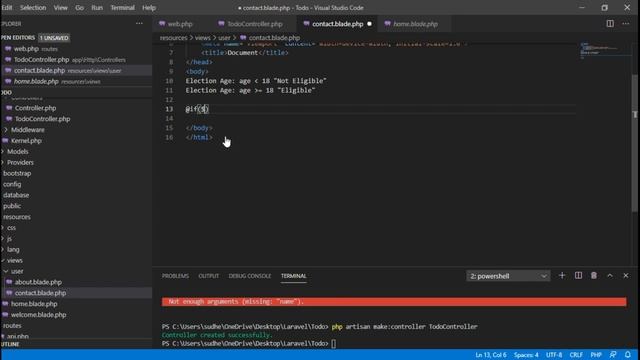
Task: Open the Help menu
Action: tap(149, 8)
